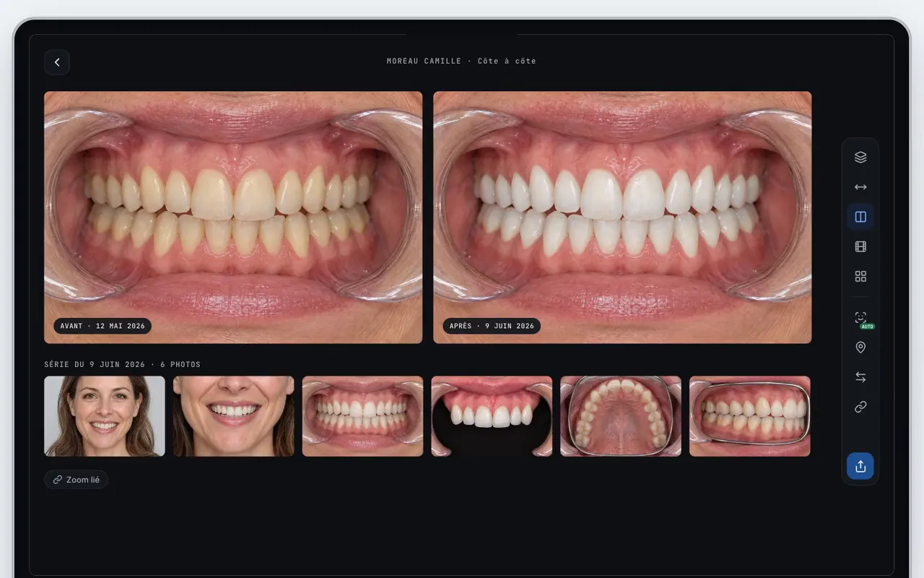This screenshot has width=924, height=578.
Task: Click the link icon in the sidebar
Action: click(x=860, y=407)
